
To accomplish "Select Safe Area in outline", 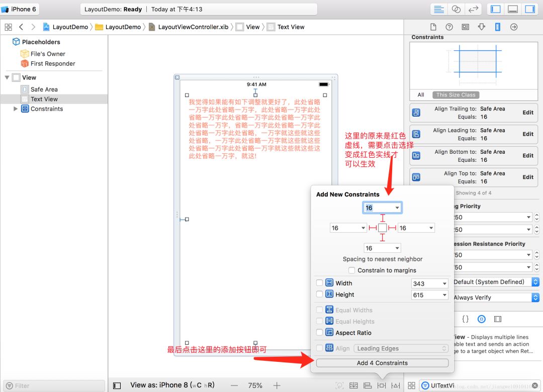I will pyautogui.click(x=44, y=89).
